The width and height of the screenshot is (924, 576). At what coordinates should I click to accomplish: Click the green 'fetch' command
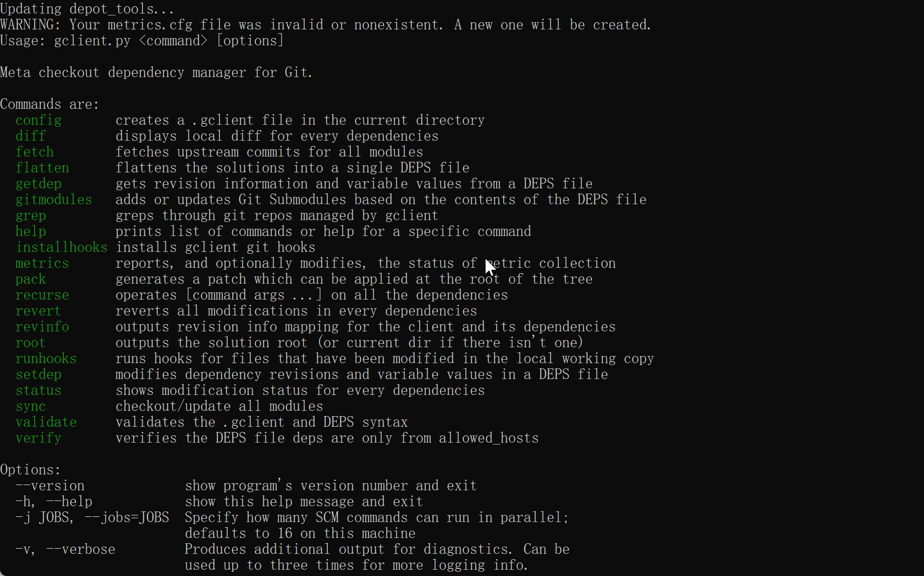35,152
